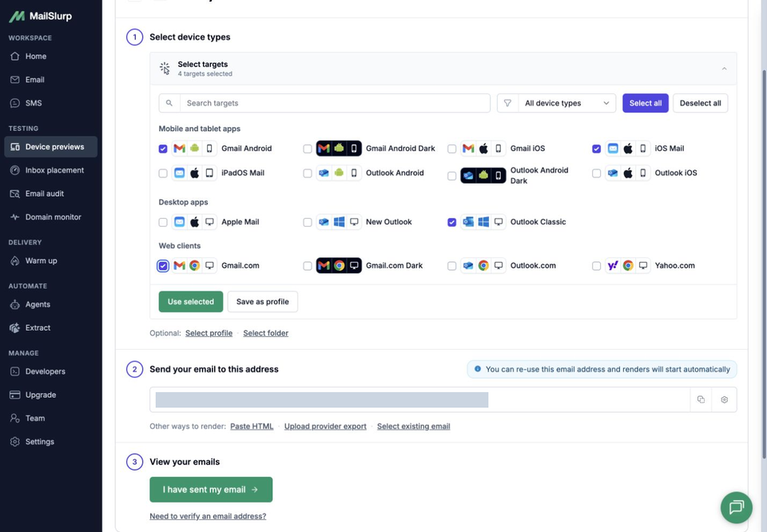Click the search magnifier icon
The image size is (767, 532).
[x=169, y=103]
